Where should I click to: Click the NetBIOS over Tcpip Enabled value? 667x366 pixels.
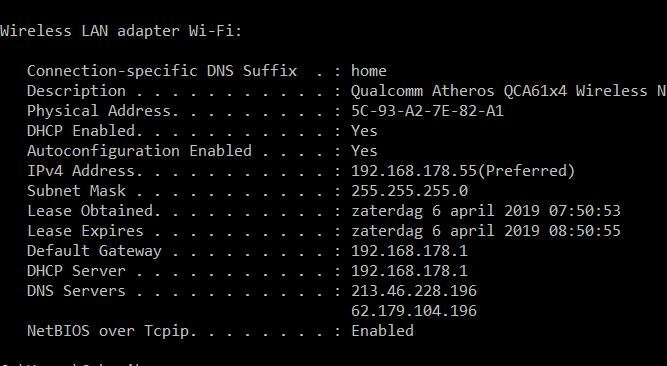(382, 331)
